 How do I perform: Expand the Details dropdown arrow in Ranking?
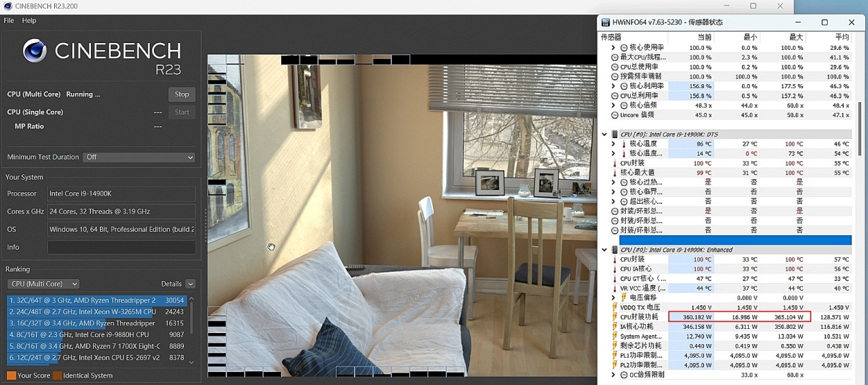point(190,284)
